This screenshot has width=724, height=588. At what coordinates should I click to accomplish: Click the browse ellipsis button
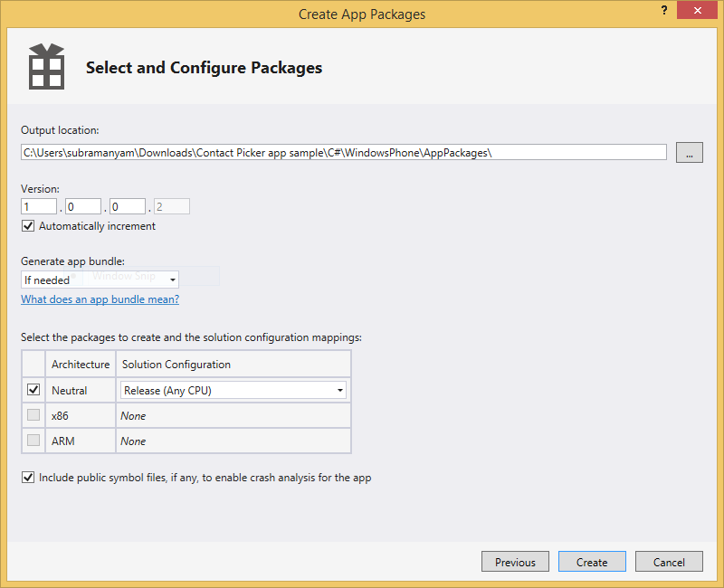(689, 152)
